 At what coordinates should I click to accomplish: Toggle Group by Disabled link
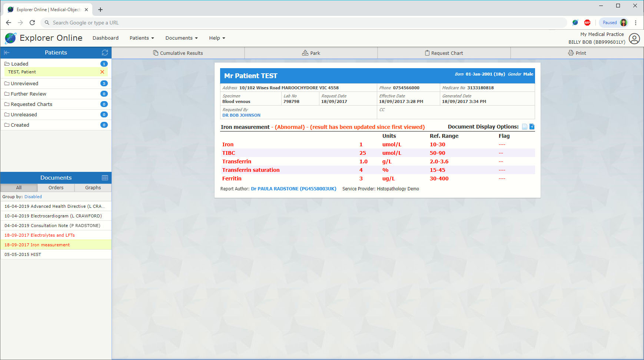33,197
